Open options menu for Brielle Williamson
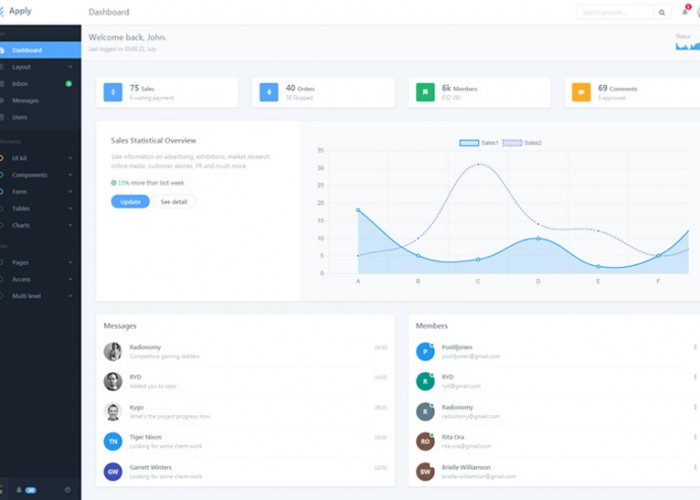This screenshot has width=700, height=500. coord(695,467)
